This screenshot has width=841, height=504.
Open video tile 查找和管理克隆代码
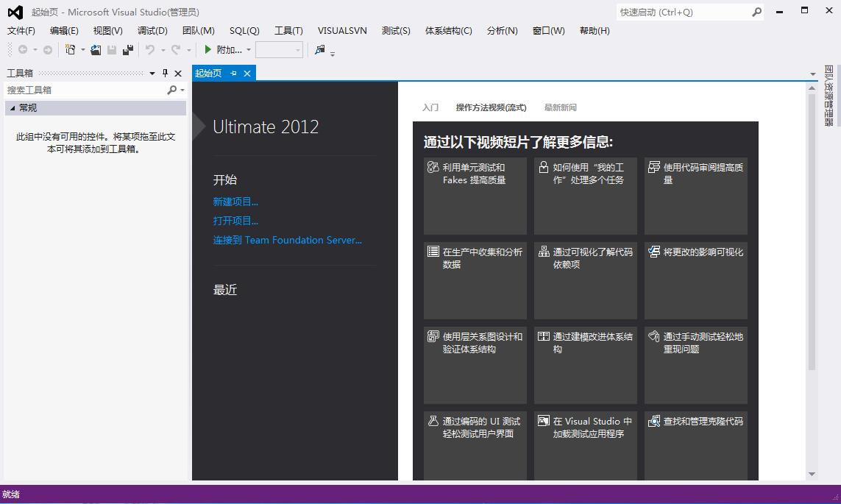(x=696, y=446)
